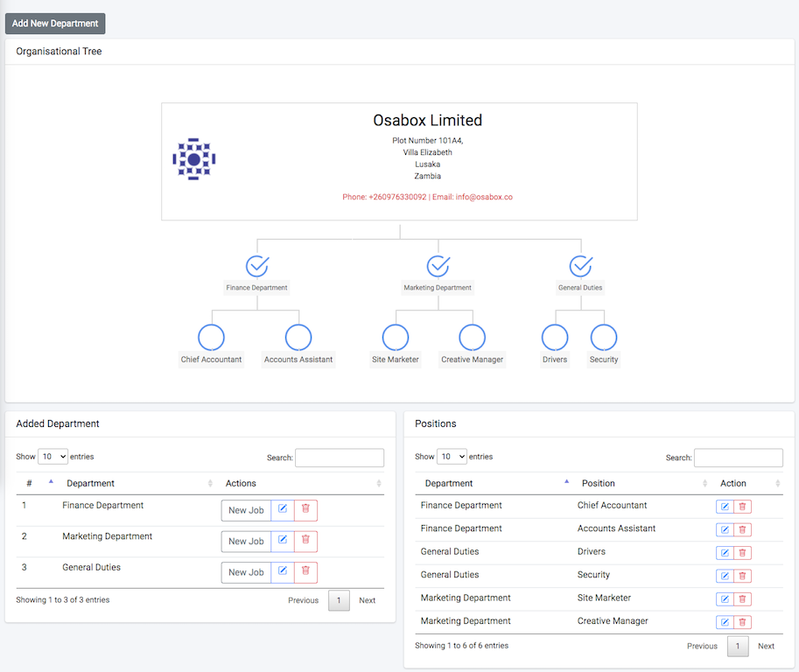Go to Next page in Positions table

tap(766, 646)
